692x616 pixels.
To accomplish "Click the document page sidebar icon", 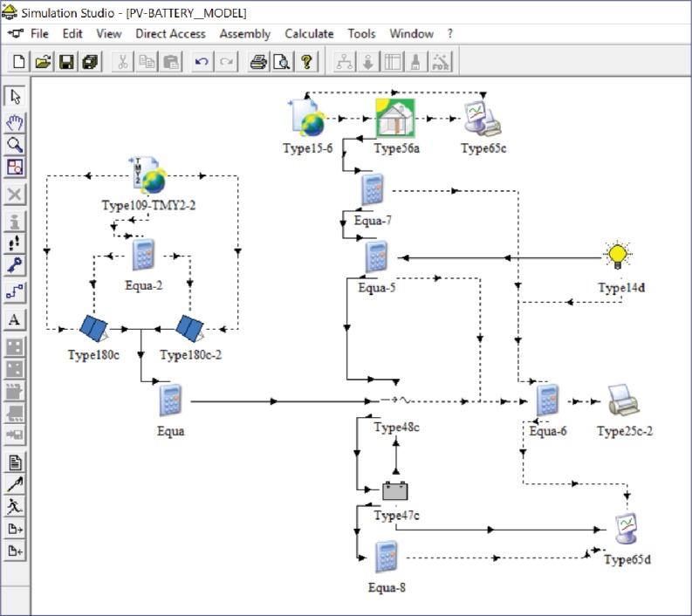I will pyautogui.click(x=15, y=462).
